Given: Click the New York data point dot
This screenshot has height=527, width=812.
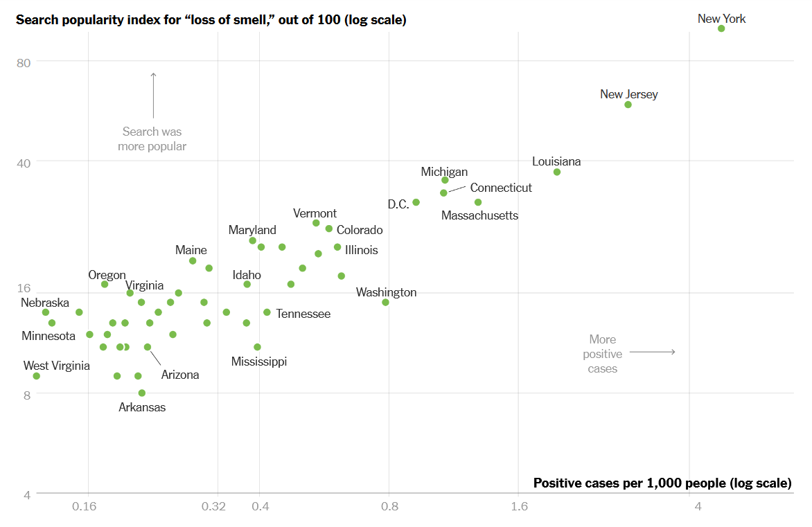Looking at the screenshot, I should pyautogui.click(x=721, y=28).
